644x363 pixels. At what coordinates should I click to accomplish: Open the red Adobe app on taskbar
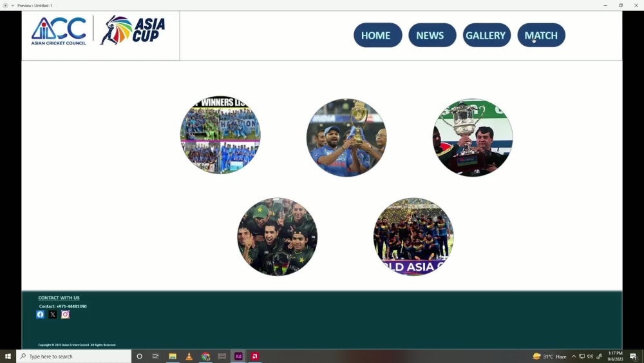[254, 356]
